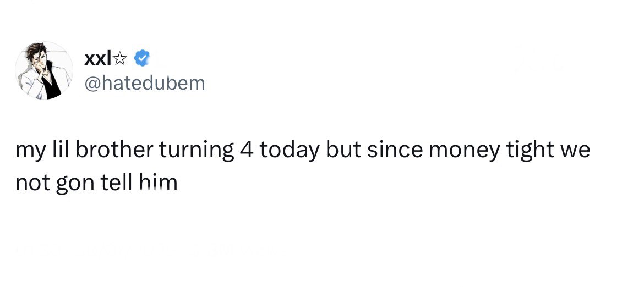The image size is (644, 287).
Task: Click the word "but" in the tweet
Action: click(343, 150)
